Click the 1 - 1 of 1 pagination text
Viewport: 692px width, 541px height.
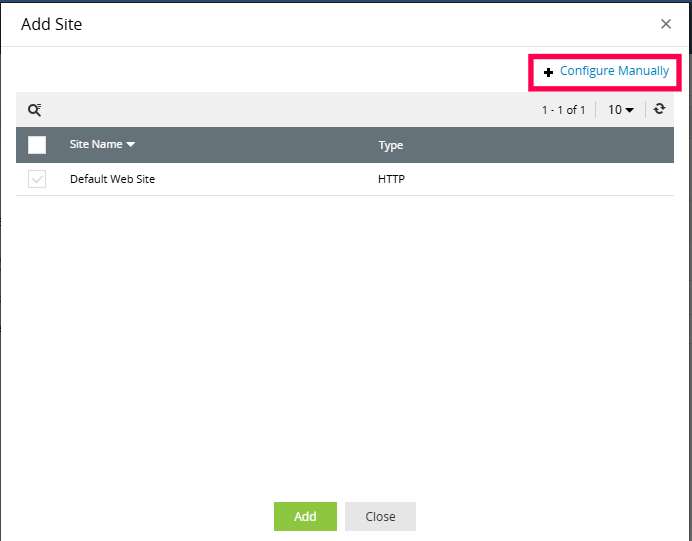(x=563, y=110)
